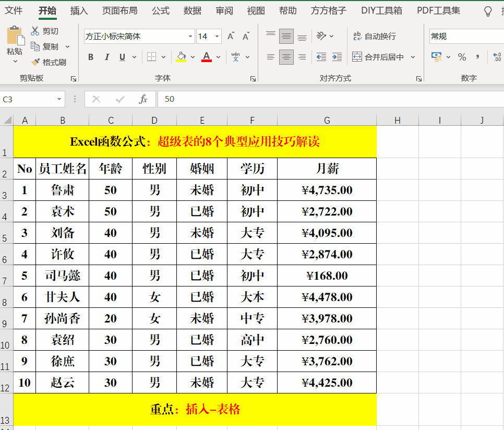This screenshot has width=504, height=430.
Task: Open the font color palette arrow
Action: tap(218, 57)
